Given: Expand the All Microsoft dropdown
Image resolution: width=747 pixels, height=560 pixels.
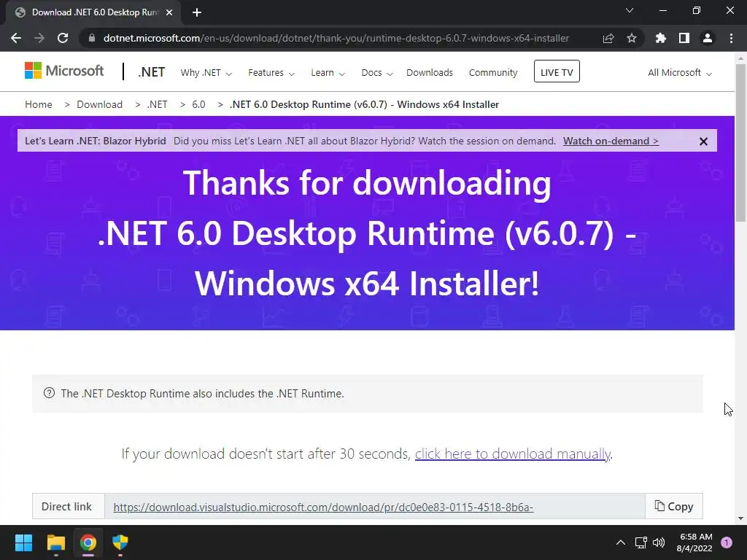Looking at the screenshot, I should click(x=680, y=73).
